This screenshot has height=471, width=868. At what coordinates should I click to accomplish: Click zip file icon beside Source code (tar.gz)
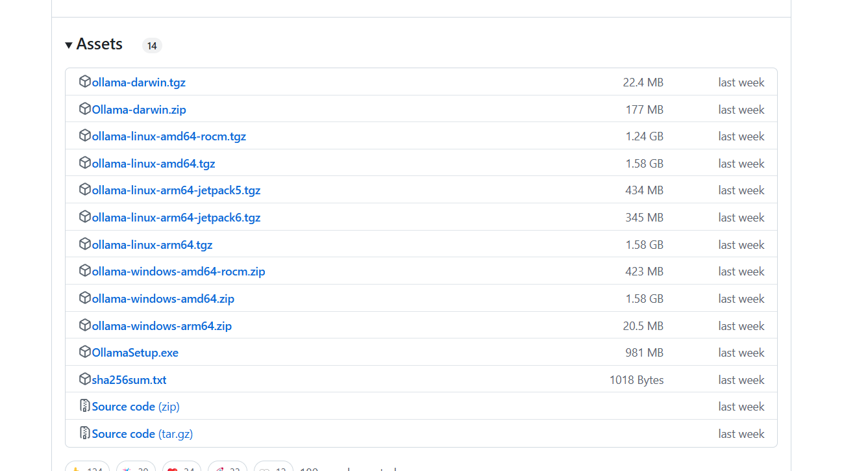point(85,433)
